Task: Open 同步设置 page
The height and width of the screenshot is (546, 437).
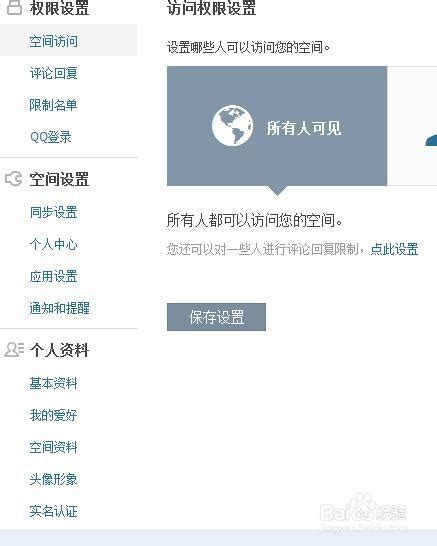Action: 53,212
